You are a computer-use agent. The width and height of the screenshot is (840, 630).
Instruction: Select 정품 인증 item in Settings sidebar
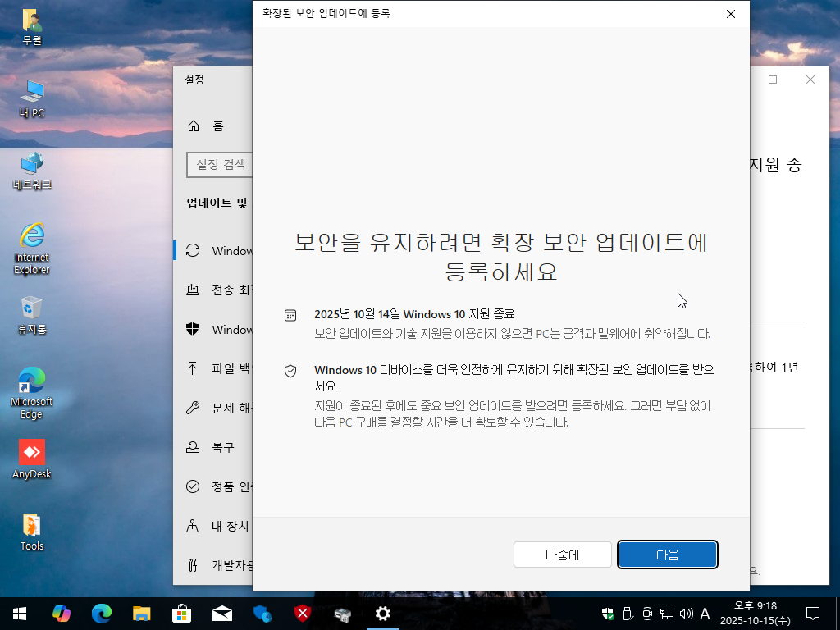213,486
